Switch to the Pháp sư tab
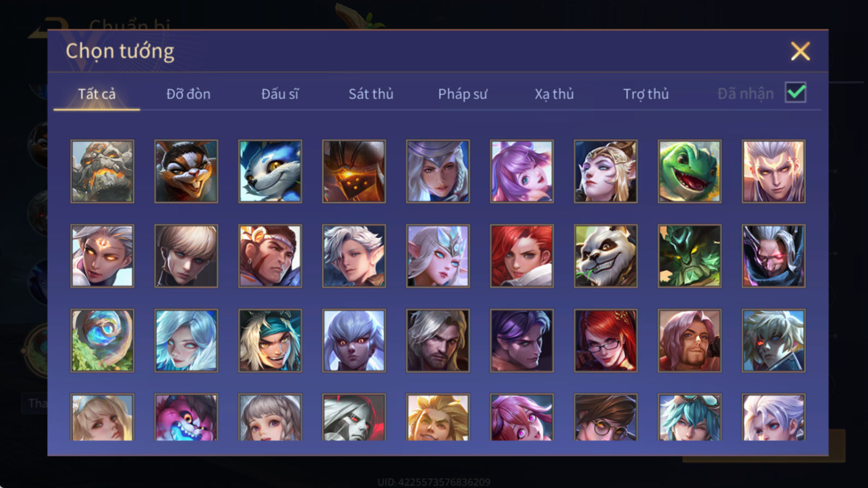The height and width of the screenshot is (488, 868). tap(462, 94)
